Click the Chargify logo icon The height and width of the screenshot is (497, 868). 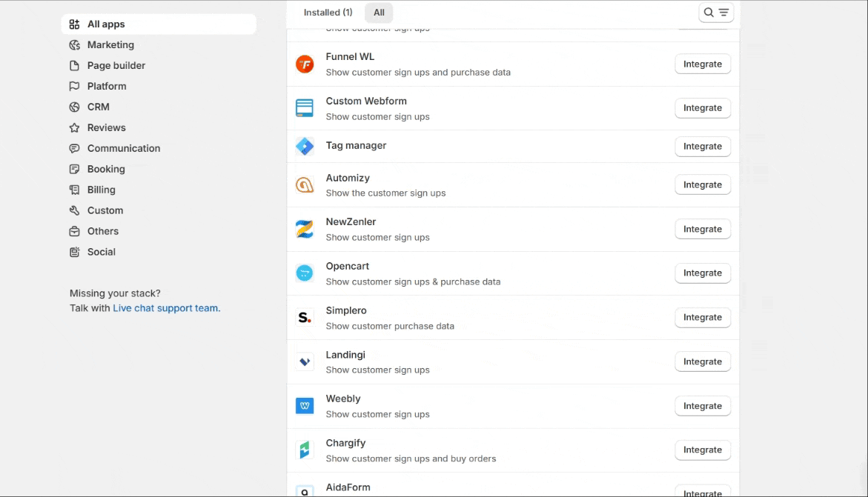coord(305,450)
